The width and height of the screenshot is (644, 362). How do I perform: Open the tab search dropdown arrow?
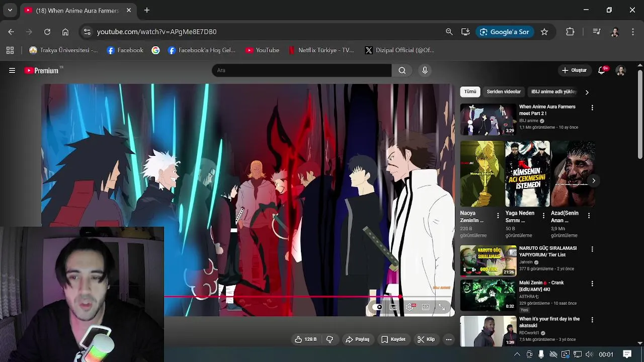pyautogui.click(x=10, y=10)
